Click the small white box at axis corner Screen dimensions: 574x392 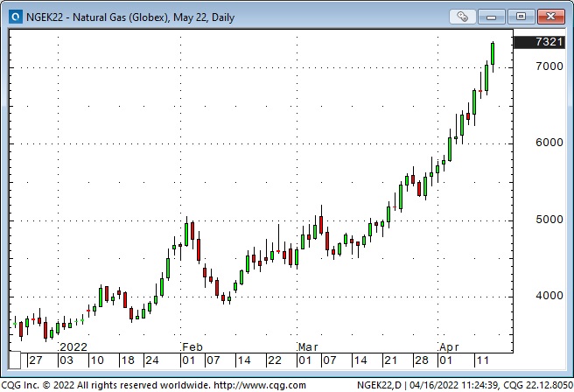pos(14,360)
